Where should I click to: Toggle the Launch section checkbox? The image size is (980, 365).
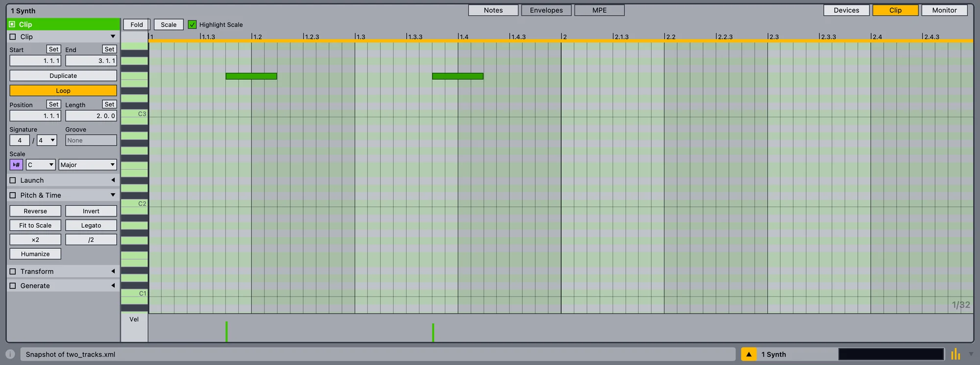(x=13, y=180)
